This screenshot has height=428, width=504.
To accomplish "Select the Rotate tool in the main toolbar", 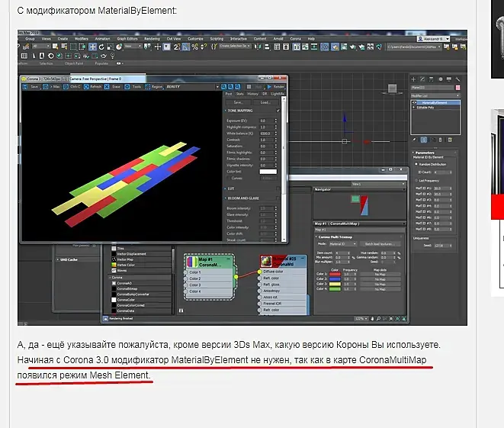I will pos(101,47).
